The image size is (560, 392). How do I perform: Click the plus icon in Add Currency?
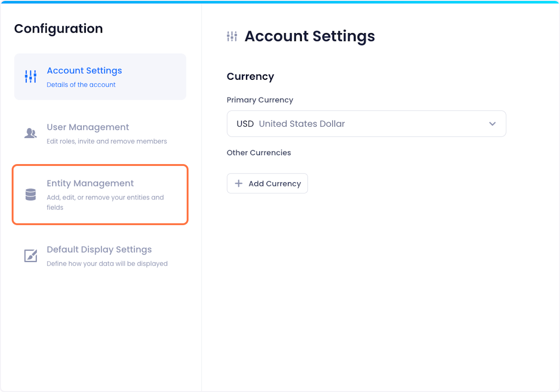[x=238, y=184]
